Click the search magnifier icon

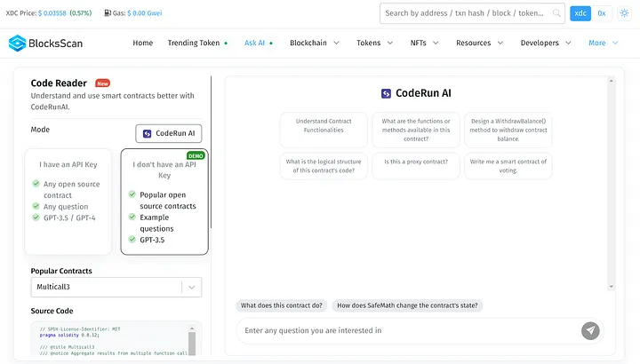coord(557,13)
